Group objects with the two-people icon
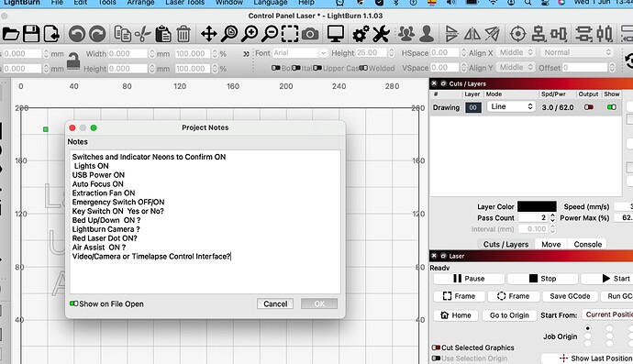This screenshot has height=364, width=633. [x=406, y=34]
